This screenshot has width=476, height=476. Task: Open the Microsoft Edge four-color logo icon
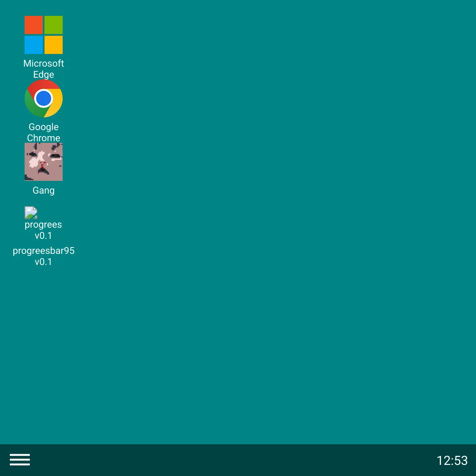pyautogui.click(x=44, y=35)
